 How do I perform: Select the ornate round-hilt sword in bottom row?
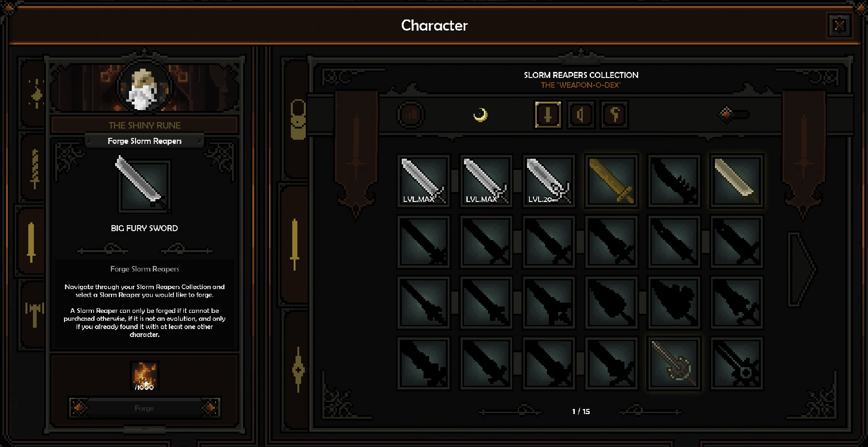point(674,363)
